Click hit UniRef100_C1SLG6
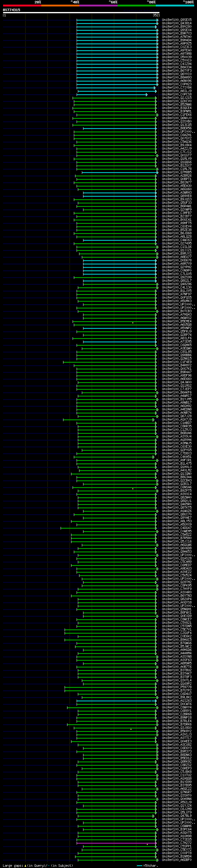 [x=177, y=247]
